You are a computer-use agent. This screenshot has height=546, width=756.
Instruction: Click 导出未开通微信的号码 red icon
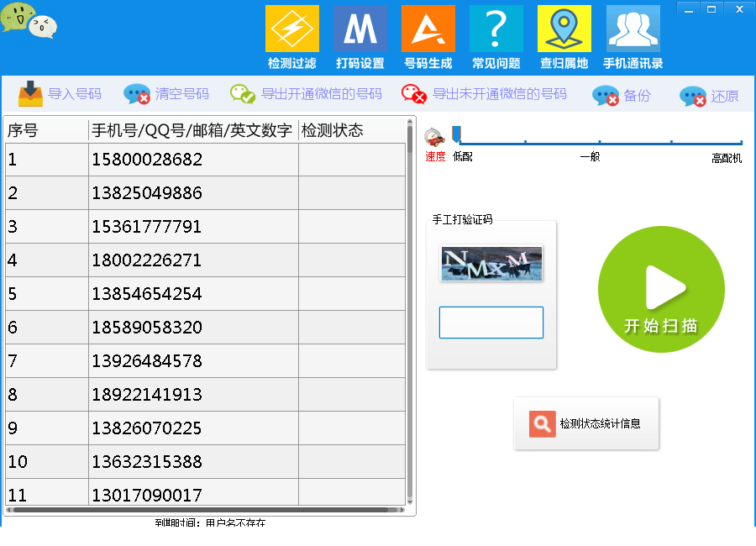(x=413, y=94)
